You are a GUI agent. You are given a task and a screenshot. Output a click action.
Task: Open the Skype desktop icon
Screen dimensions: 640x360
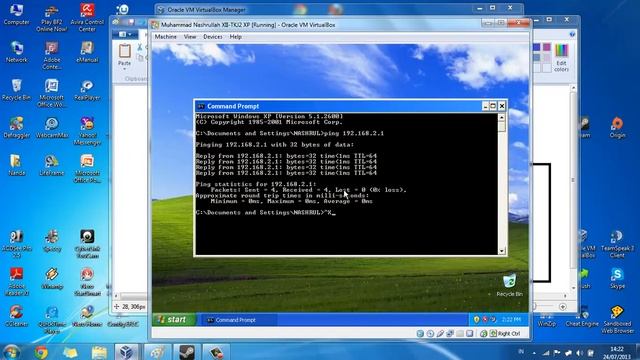(x=617, y=278)
